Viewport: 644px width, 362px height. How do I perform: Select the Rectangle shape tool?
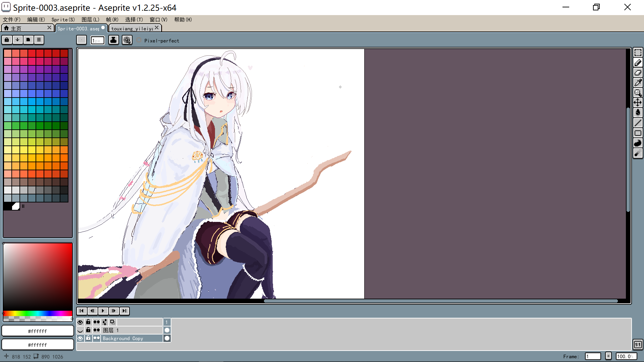tap(638, 133)
